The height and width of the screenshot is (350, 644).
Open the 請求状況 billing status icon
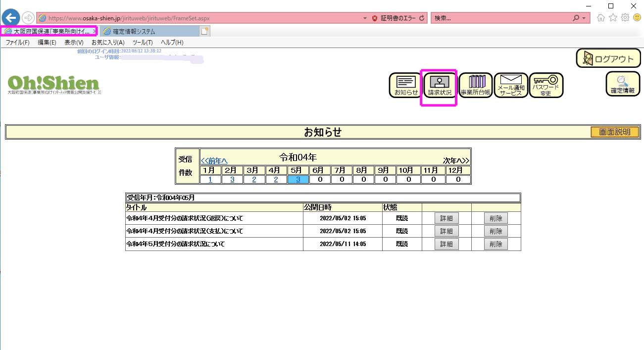point(440,85)
